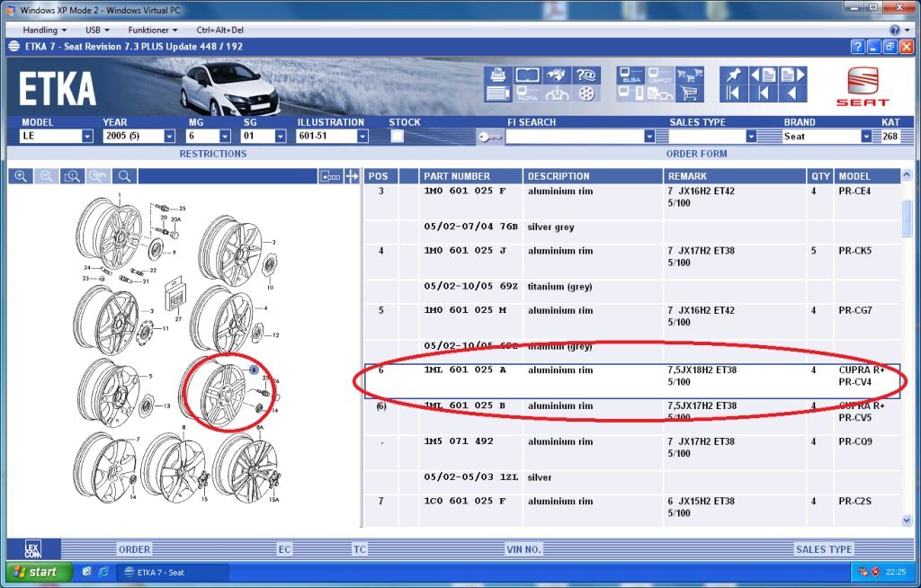Click the parts list scrollbar down arrow
The image size is (921, 588).
point(907,521)
